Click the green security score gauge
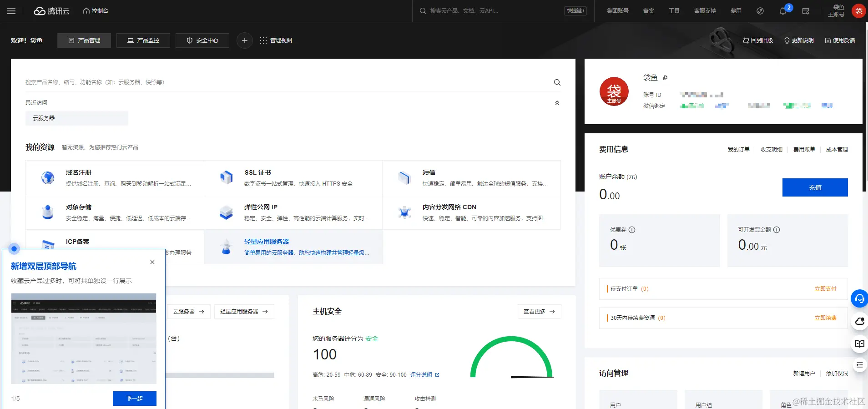 point(511,357)
